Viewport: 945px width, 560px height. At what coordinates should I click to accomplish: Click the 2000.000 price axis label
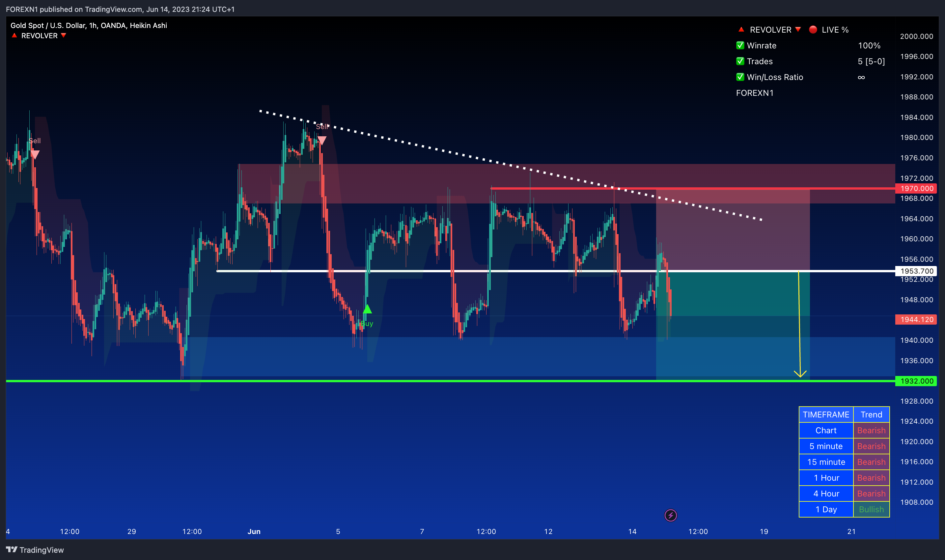(x=916, y=36)
